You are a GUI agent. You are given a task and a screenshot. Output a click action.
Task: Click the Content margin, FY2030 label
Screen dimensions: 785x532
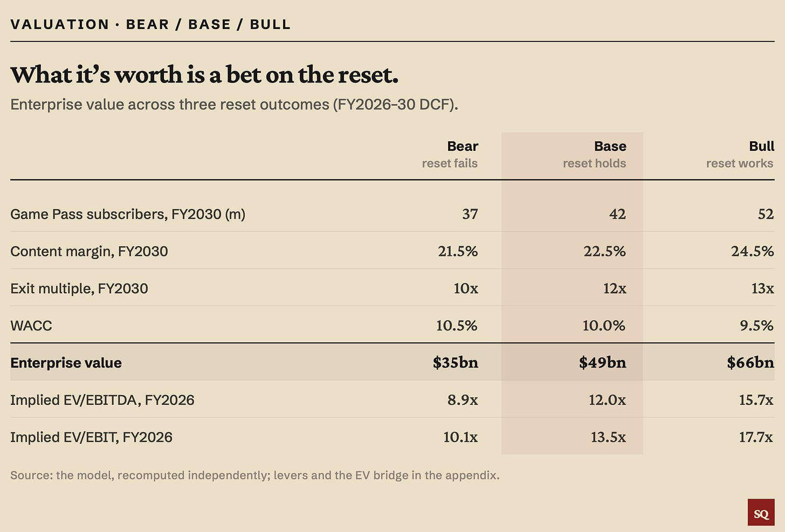pos(89,252)
